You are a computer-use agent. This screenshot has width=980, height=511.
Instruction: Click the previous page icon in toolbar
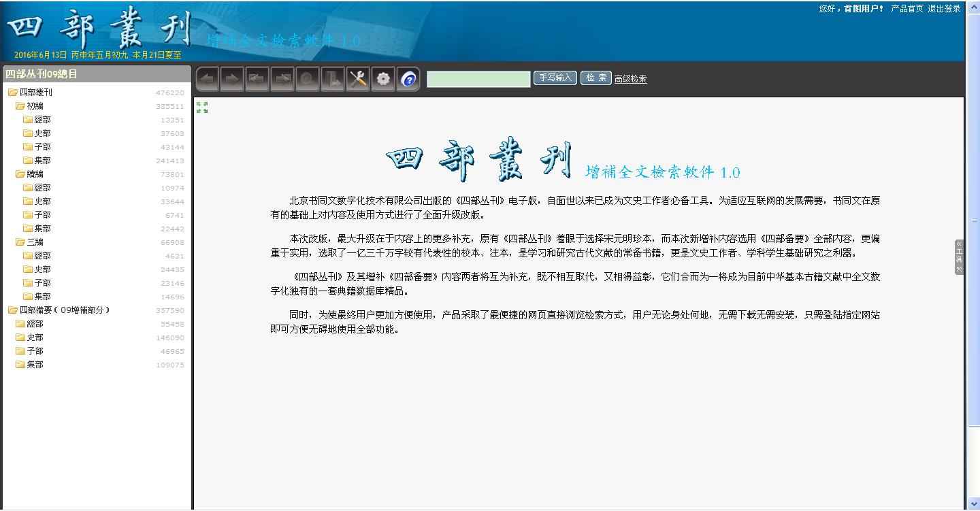click(x=257, y=79)
